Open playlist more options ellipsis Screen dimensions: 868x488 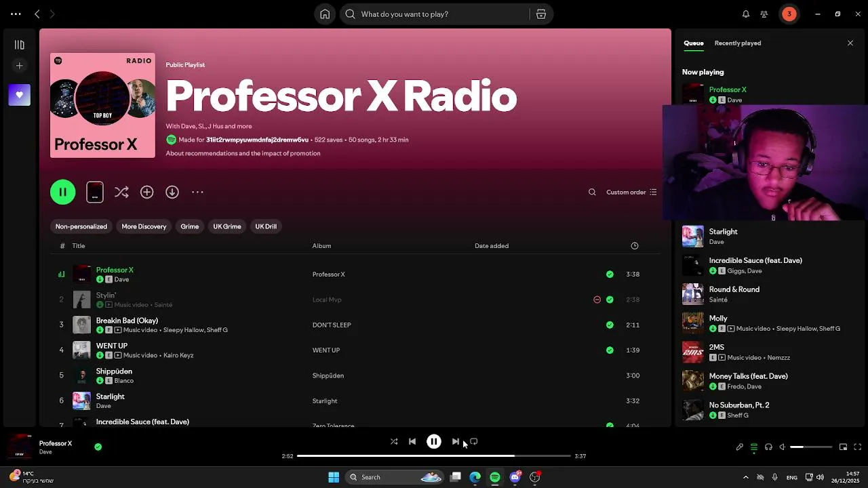pos(197,192)
